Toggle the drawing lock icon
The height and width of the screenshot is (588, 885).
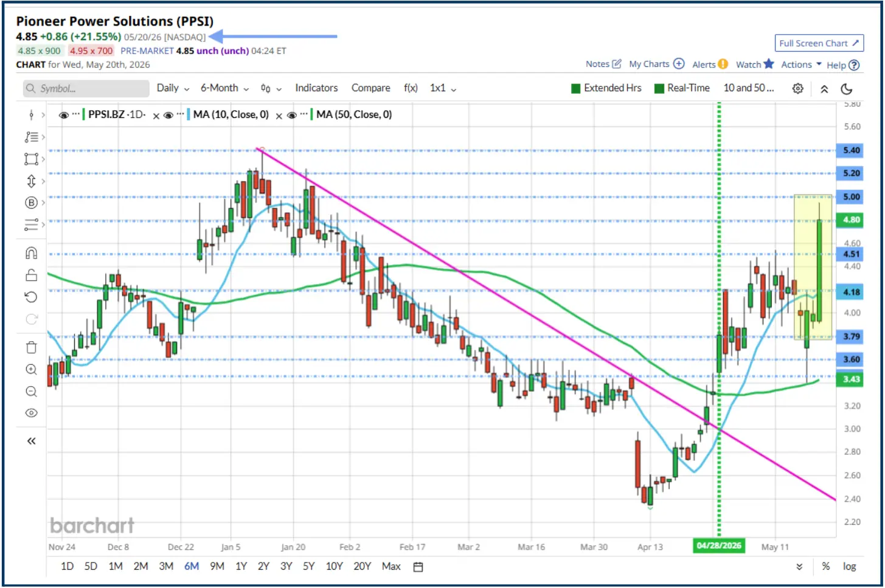31,275
